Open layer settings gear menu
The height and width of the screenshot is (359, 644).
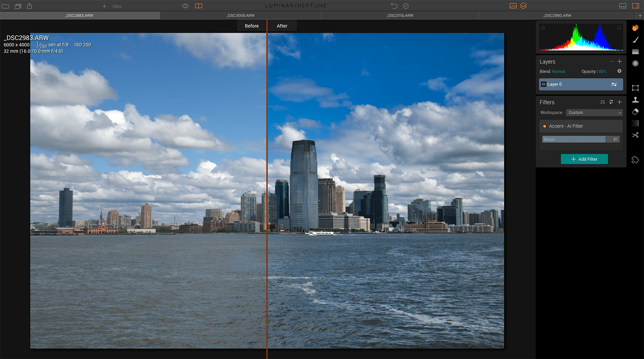(619, 71)
